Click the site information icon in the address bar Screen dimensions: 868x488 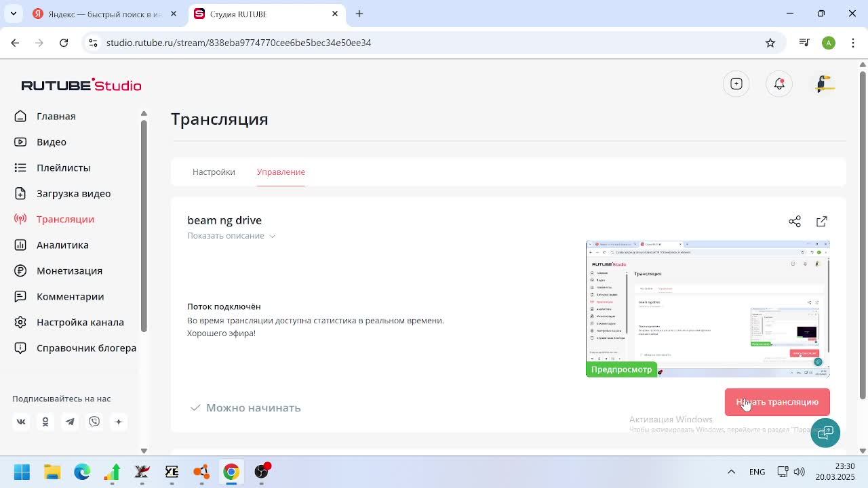pyautogui.click(x=93, y=43)
